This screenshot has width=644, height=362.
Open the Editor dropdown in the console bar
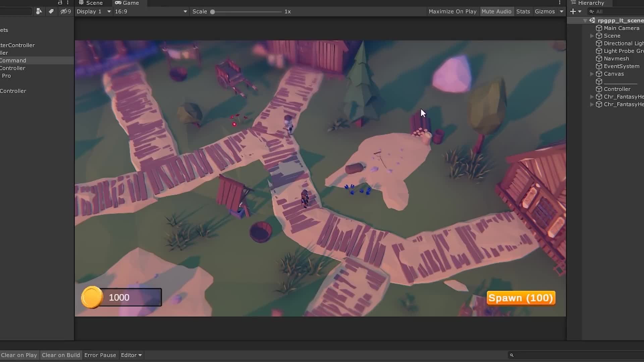[x=131, y=355]
